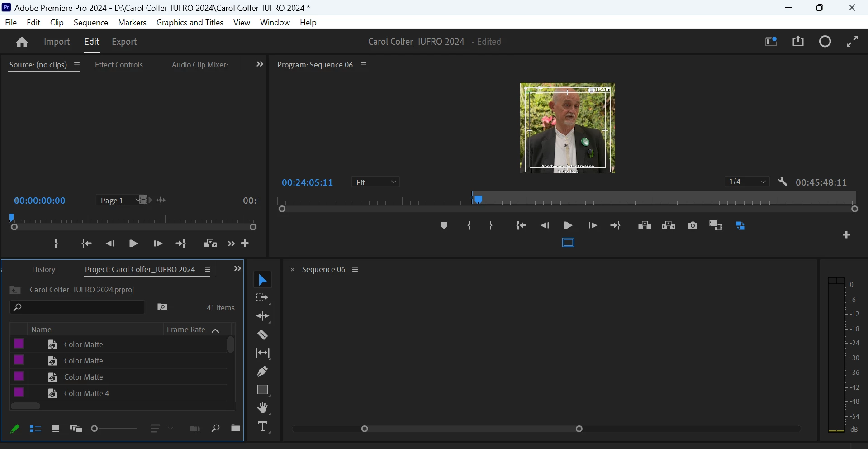Screen dimensions: 868x449
Task: Open Program monitor wrench settings
Action: (783, 182)
